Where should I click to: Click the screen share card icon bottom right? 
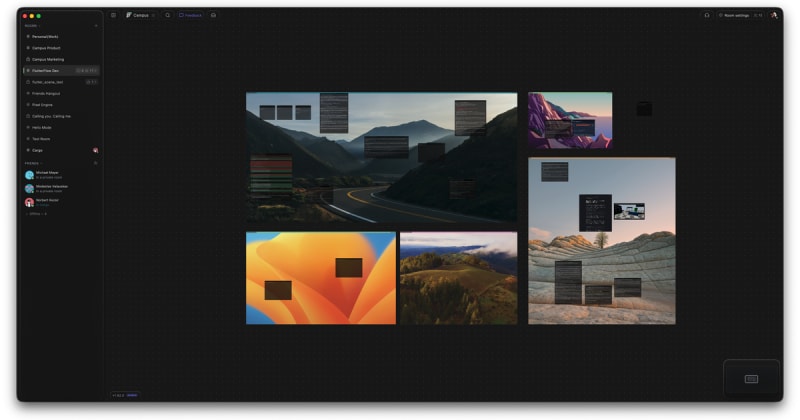[752, 379]
